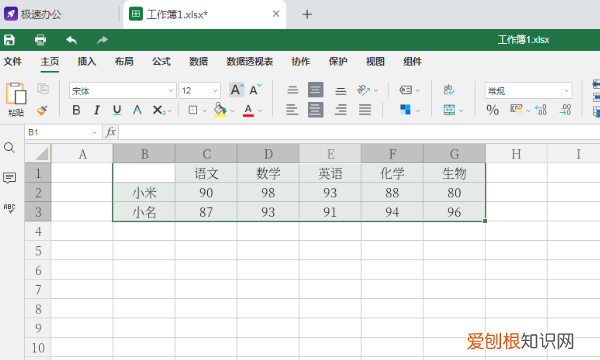Click the Save icon in green toolbar
The height and width of the screenshot is (360, 600).
[x=9, y=40]
